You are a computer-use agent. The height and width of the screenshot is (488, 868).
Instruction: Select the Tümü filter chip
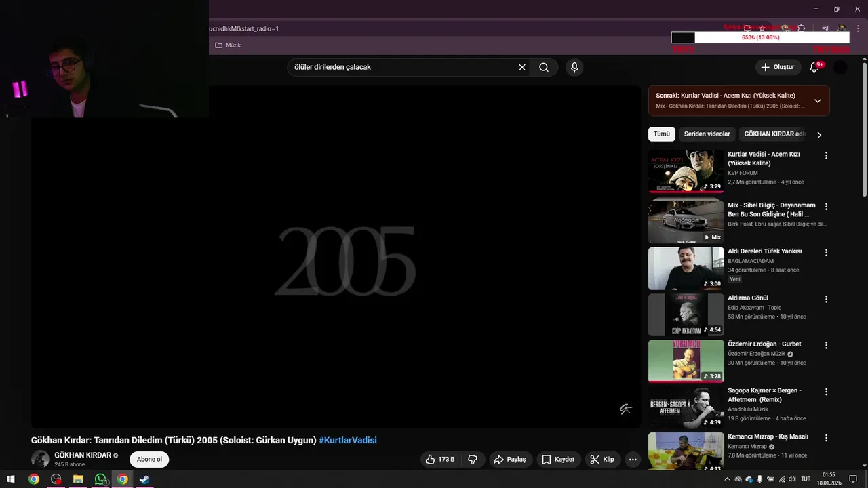(661, 134)
